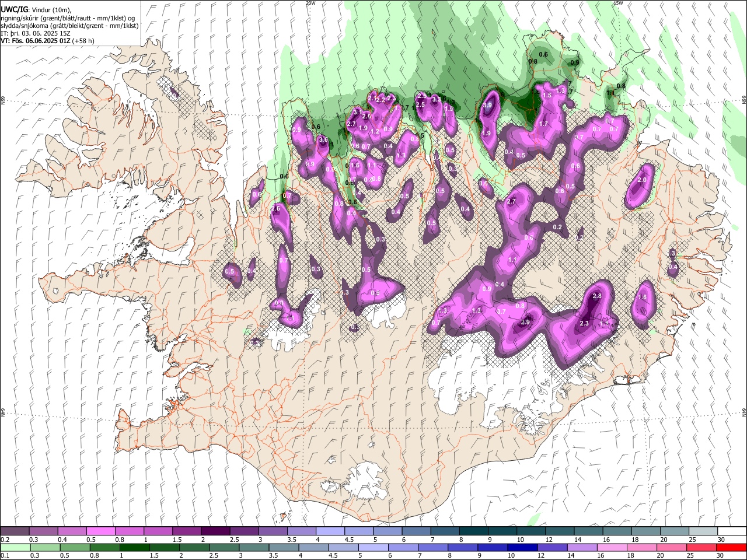This screenshot has width=747, height=560.
Task: Click the '0.1' label under the rain scale
Action: click(5, 556)
